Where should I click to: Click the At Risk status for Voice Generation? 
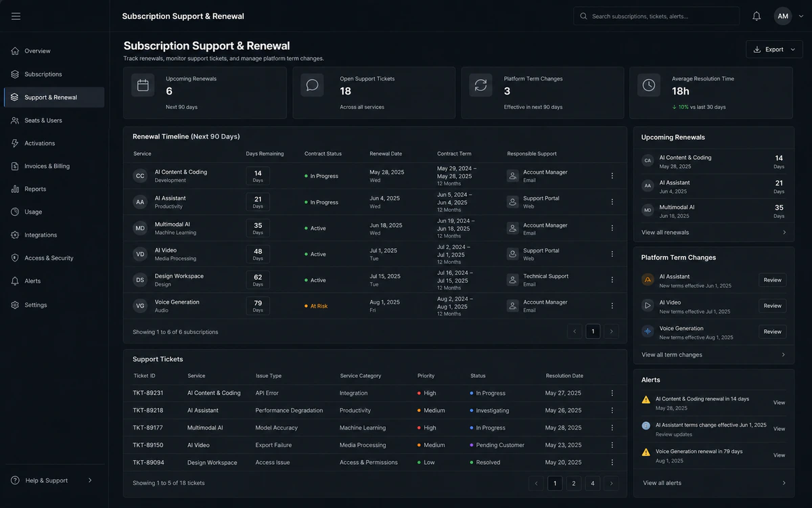(x=316, y=306)
